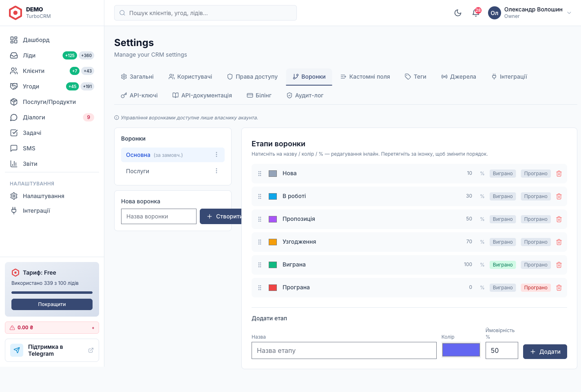
Task: Mark Узгодження stage as Програно
Action: [x=536, y=242]
